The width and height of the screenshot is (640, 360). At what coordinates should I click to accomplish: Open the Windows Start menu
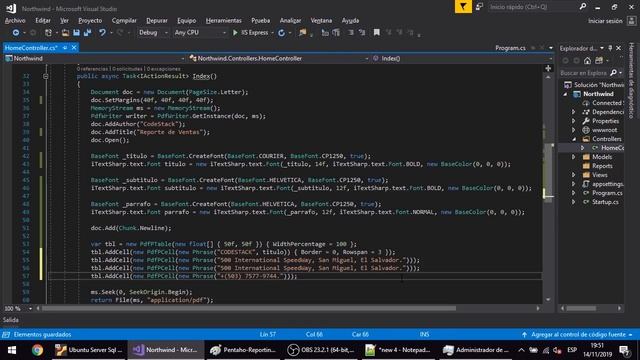pos(12,350)
